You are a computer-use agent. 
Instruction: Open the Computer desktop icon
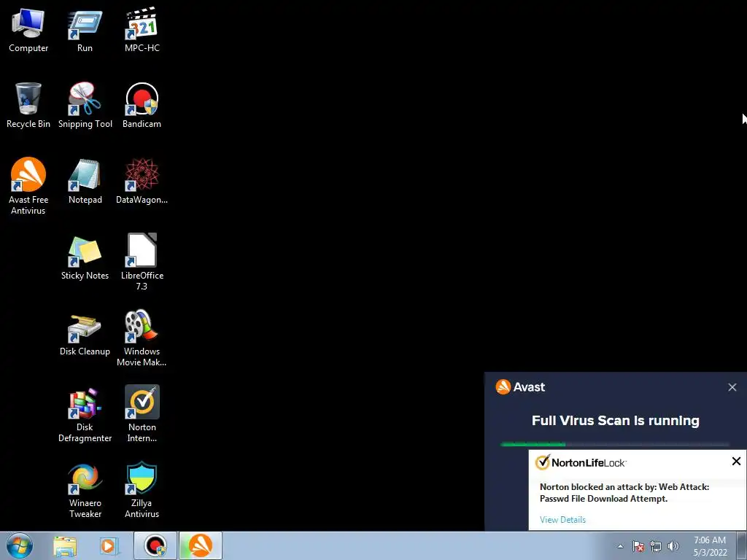pos(28,29)
